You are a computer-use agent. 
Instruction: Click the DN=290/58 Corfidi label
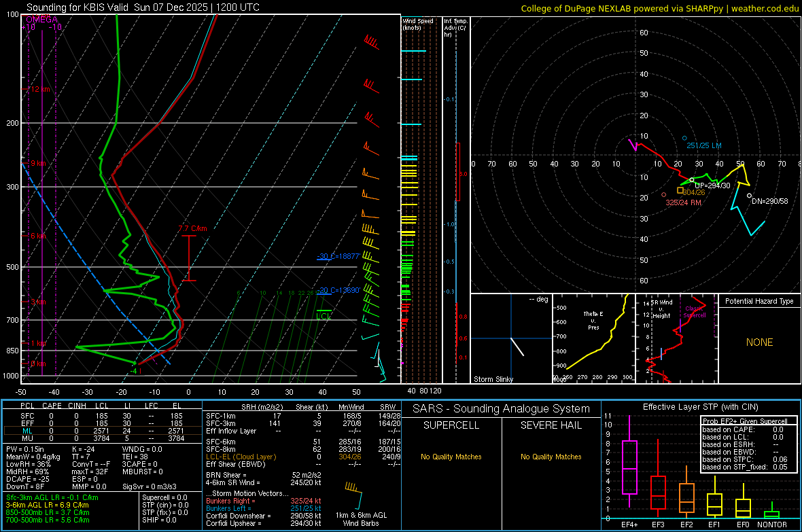pyautogui.click(x=769, y=201)
